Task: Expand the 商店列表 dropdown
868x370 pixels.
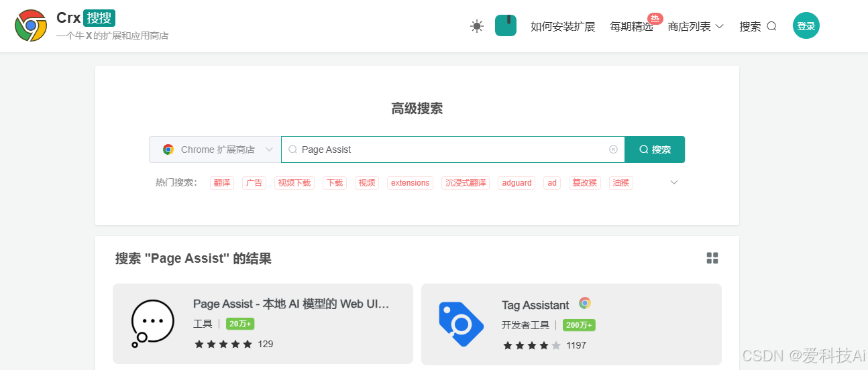Action: coord(696,27)
